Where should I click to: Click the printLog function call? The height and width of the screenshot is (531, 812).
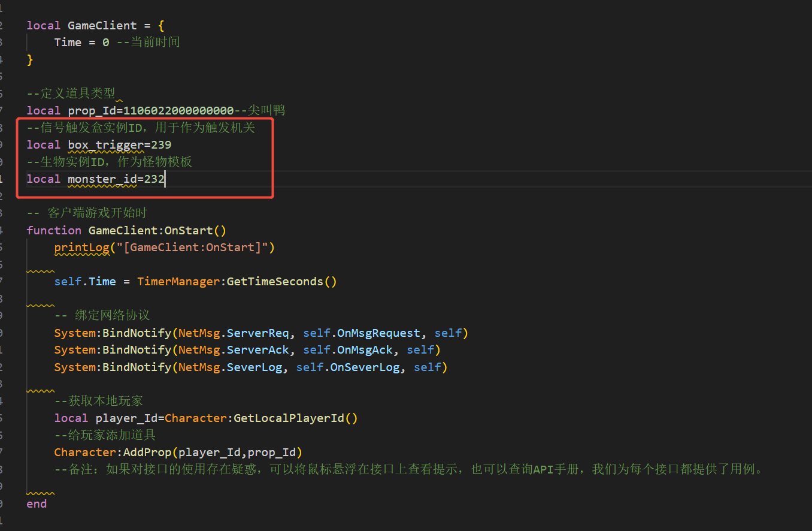pyautogui.click(x=81, y=248)
